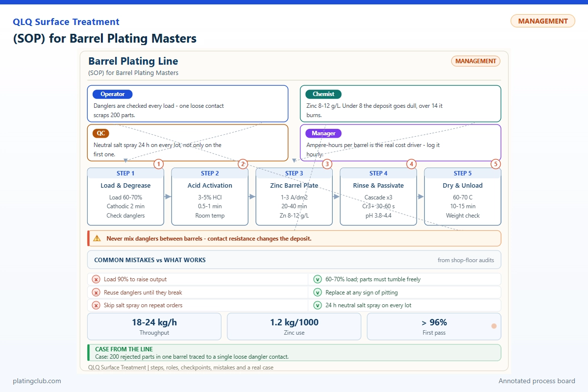Open the STEP 2 Acid Activation card

pyautogui.click(x=210, y=196)
